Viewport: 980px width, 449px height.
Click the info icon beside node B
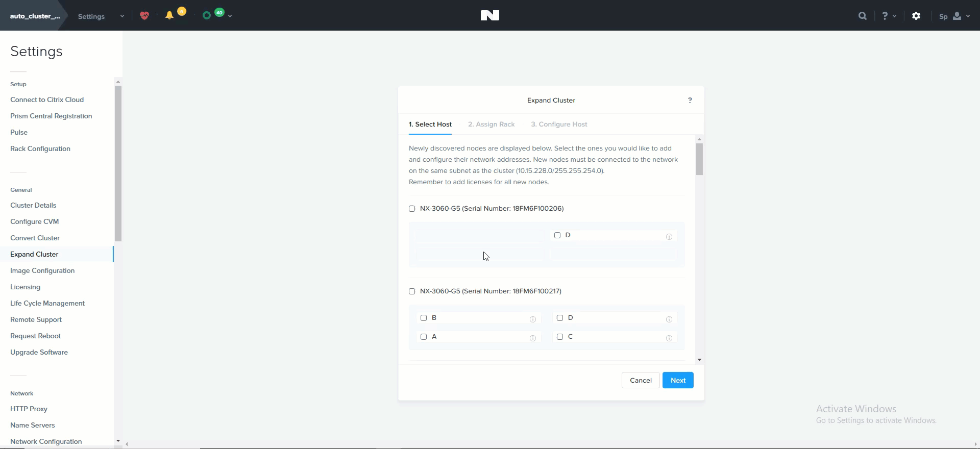click(532, 319)
